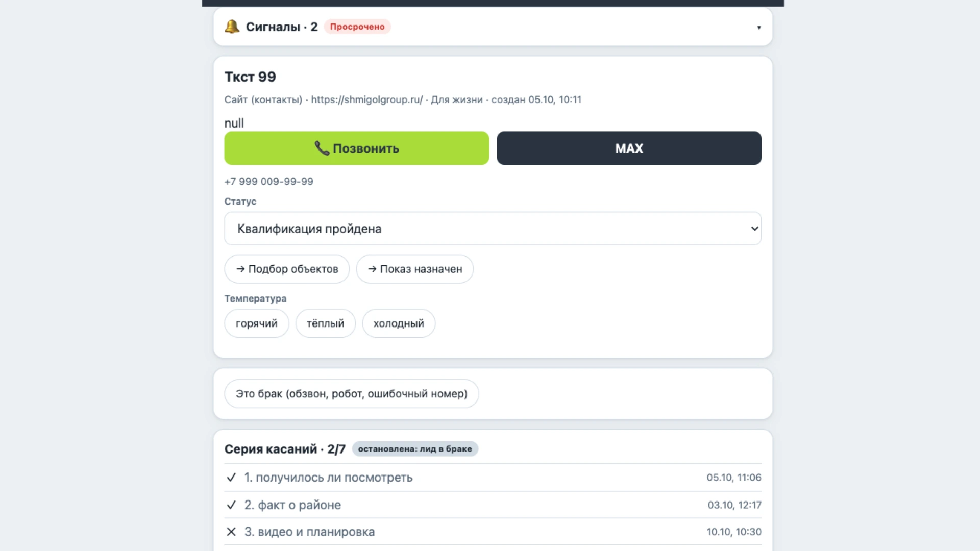Click the Сигналы · 2 heading
Screen dimensions: 980x551
click(282, 27)
